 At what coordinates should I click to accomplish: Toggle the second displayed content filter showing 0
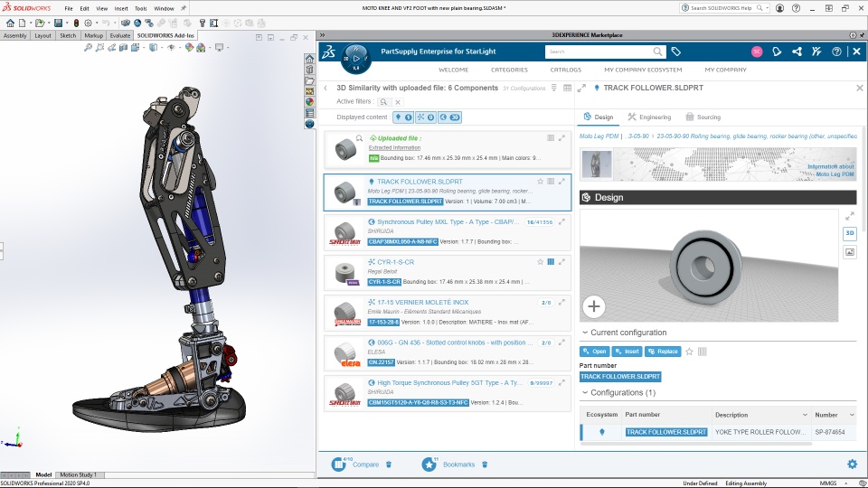point(426,117)
